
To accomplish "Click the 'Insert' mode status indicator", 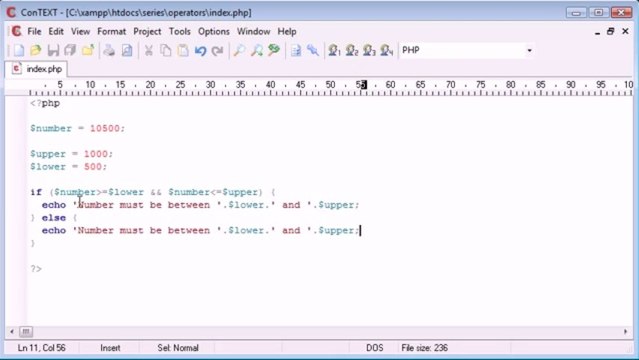I will pyautogui.click(x=110, y=348).
